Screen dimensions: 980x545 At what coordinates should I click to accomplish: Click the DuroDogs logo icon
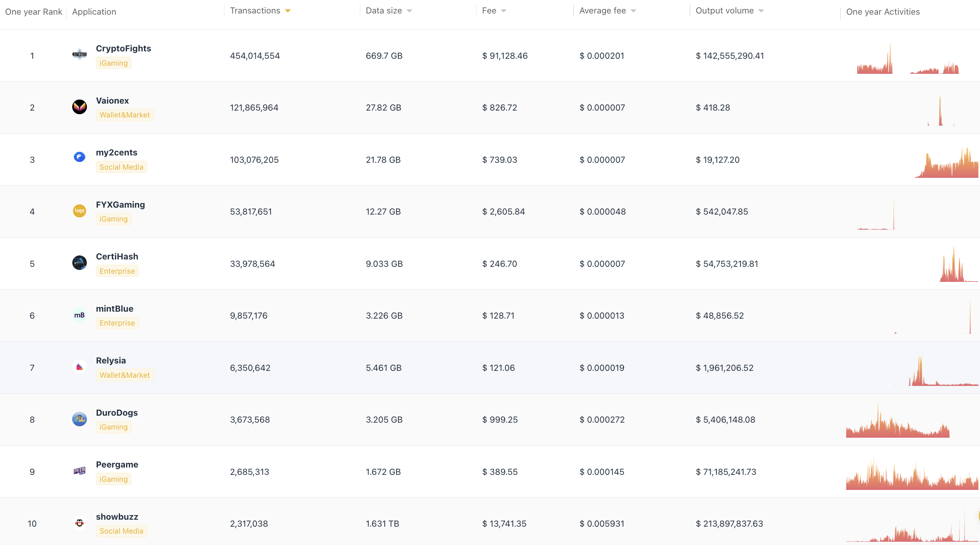(80, 419)
